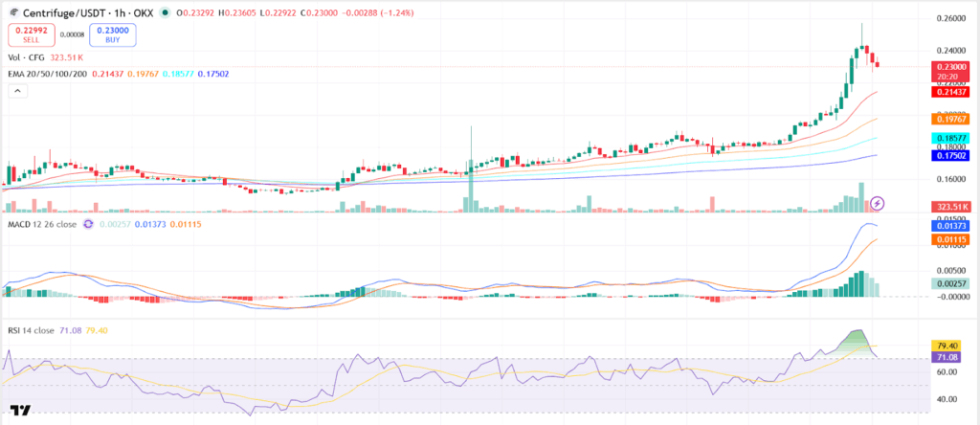The height and width of the screenshot is (425, 980).
Task: Click the blue 0.17502 price-axis tag
Action: click(948, 154)
